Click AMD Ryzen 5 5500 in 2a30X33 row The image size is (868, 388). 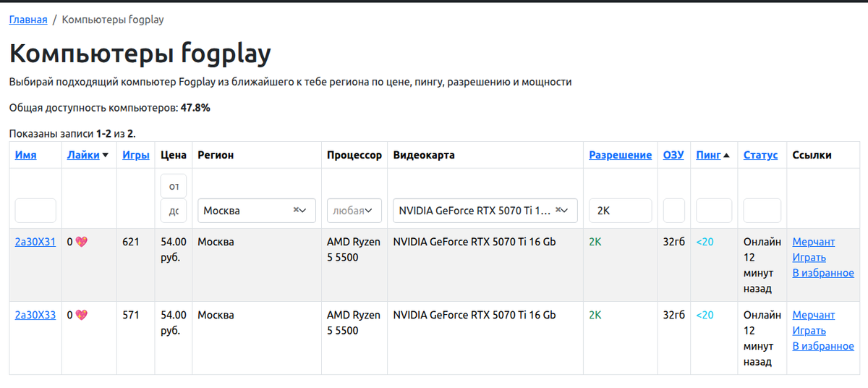click(x=354, y=323)
